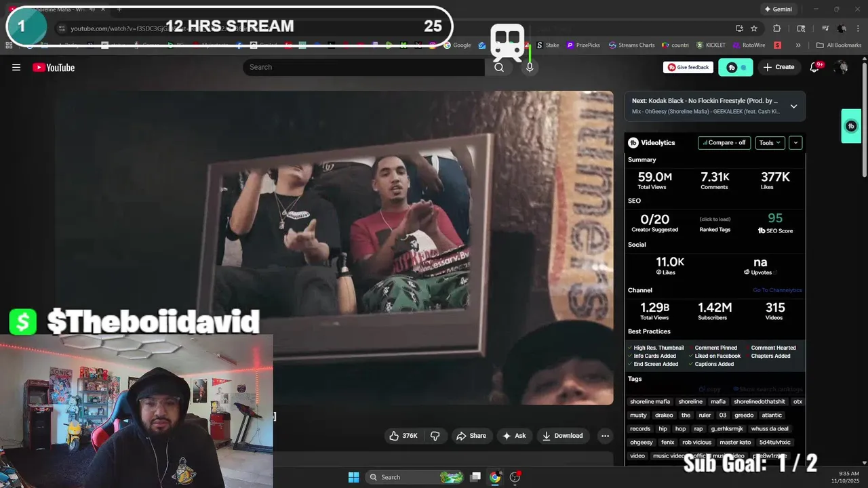
Task: Select the 'shoreline mafia' tag
Action: pyautogui.click(x=650, y=401)
